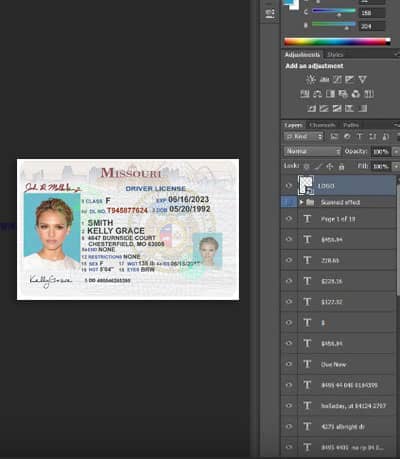Image resolution: width=400 pixels, height=459 pixels.
Task: Add a Vibrance adjustment (triangle icon)
Action: 362,79
